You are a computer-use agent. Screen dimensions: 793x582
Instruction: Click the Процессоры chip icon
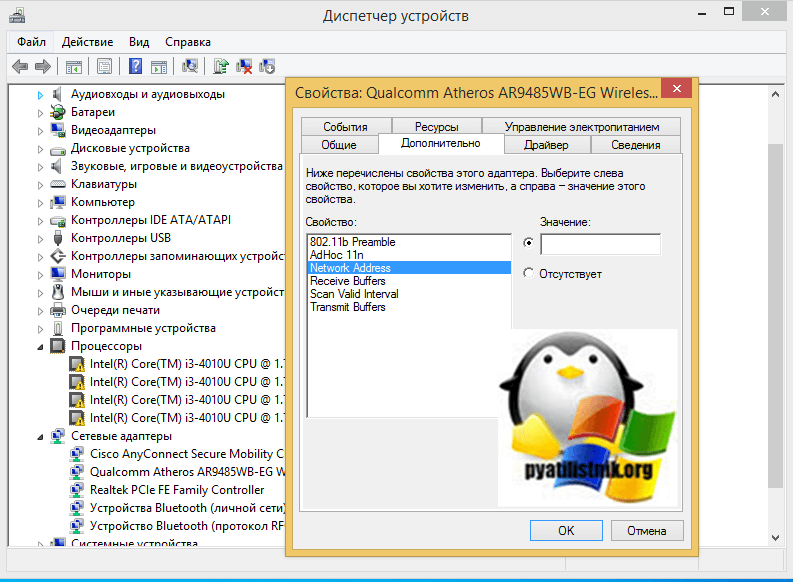pyautogui.click(x=58, y=346)
